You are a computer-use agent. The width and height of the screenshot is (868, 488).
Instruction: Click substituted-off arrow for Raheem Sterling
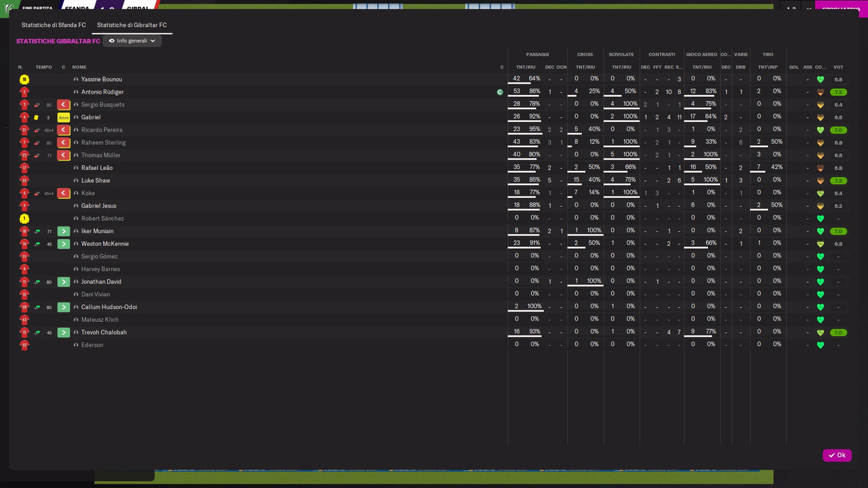click(x=64, y=142)
